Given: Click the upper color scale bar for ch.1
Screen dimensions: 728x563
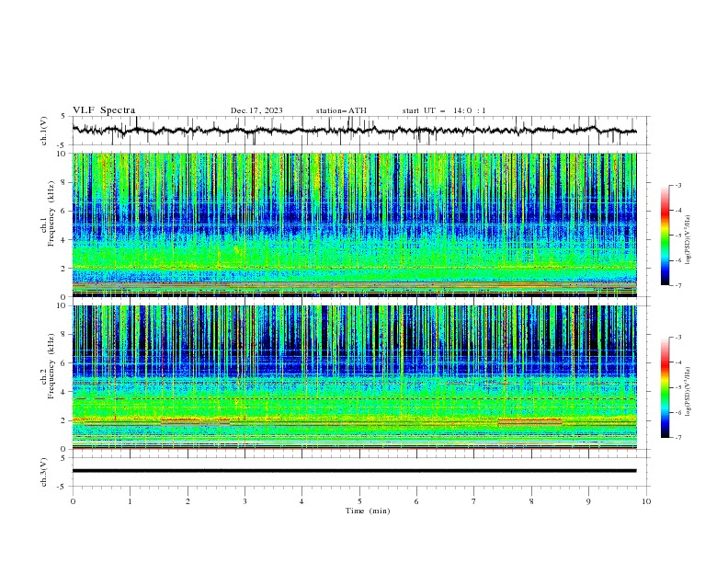Looking at the screenshot, I should [x=665, y=235].
